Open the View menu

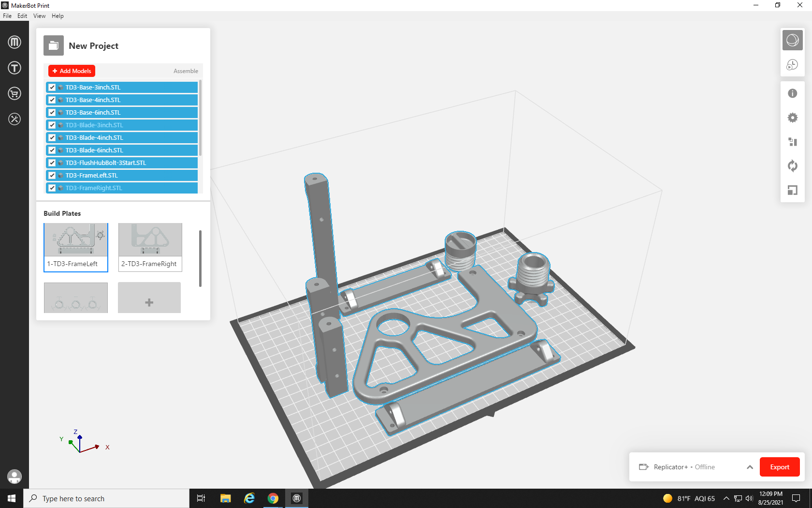coord(39,16)
